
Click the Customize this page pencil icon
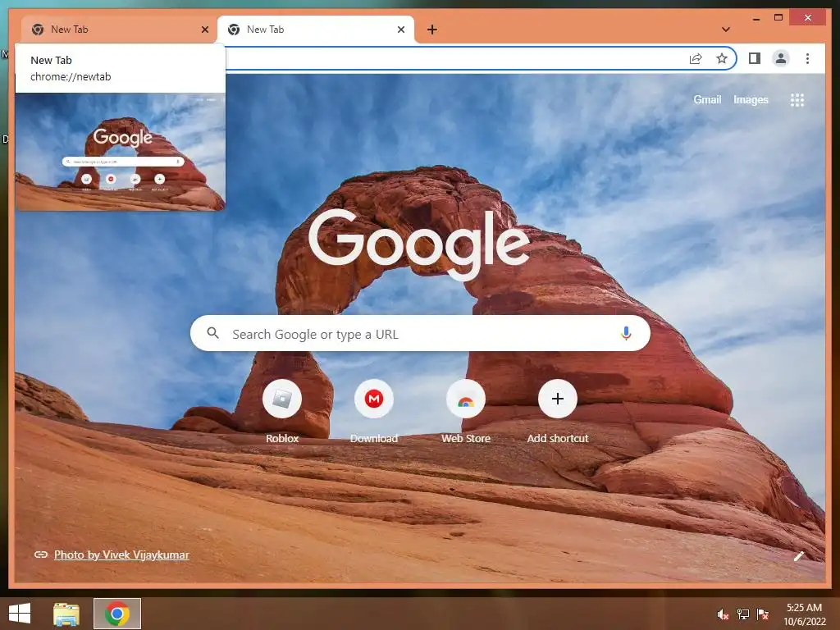799,556
